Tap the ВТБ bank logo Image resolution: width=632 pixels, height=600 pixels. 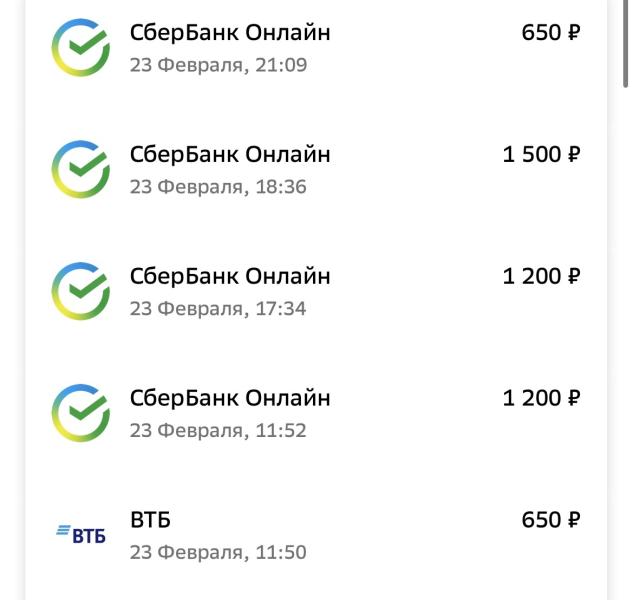[81, 534]
